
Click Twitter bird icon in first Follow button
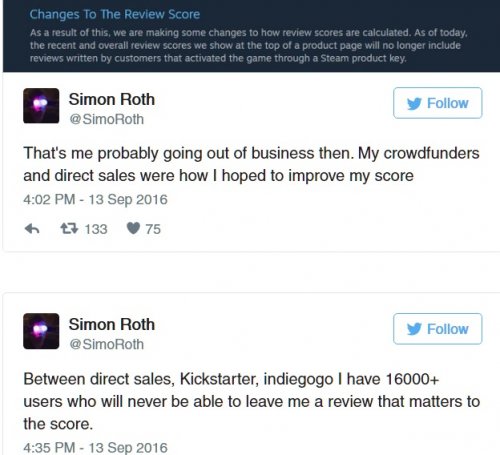[x=414, y=104]
